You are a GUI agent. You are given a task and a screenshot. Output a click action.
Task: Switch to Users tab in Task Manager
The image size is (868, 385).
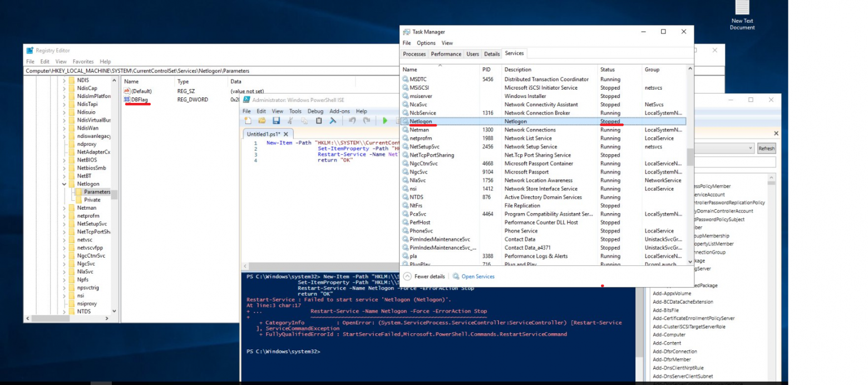tap(473, 54)
